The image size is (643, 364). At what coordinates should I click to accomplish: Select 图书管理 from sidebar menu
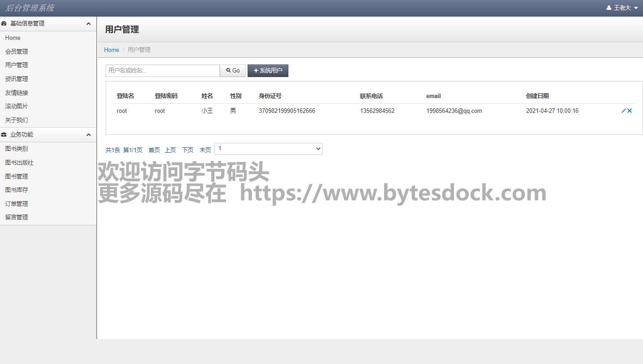click(x=17, y=176)
